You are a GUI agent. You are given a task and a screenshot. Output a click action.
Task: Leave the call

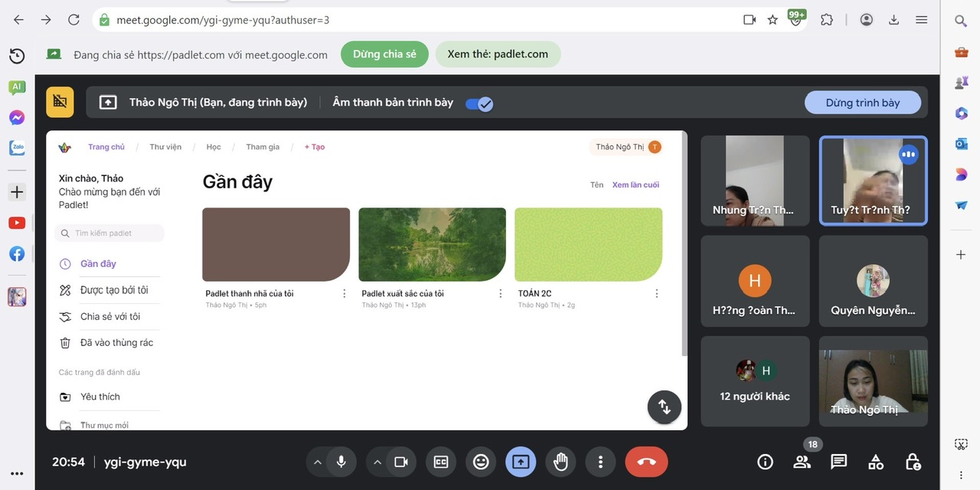tap(646, 462)
